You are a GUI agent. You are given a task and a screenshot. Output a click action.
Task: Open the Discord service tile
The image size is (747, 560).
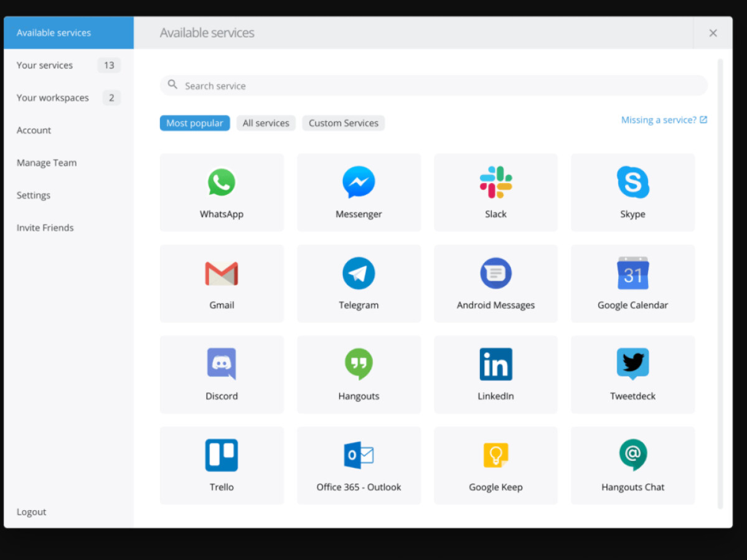(x=222, y=374)
